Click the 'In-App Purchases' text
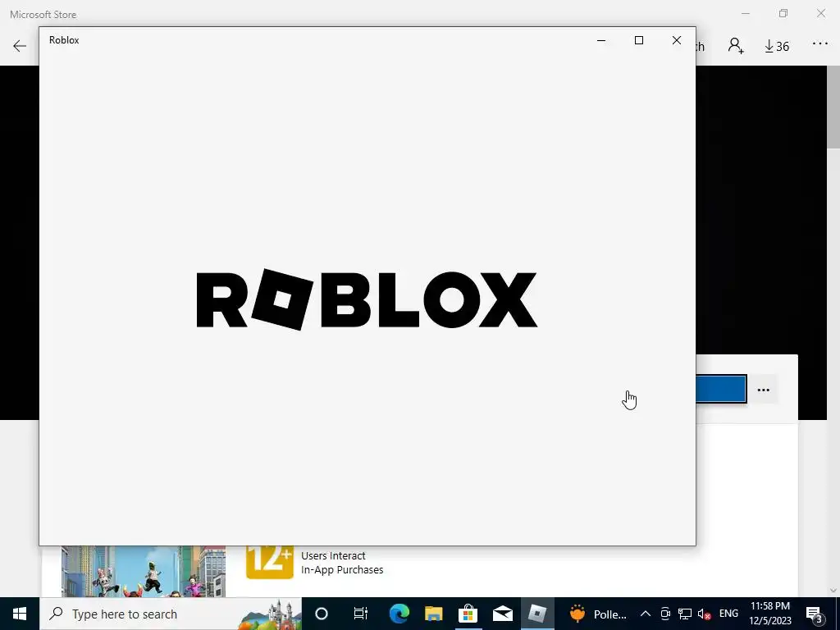The width and height of the screenshot is (840, 630). pos(342,570)
